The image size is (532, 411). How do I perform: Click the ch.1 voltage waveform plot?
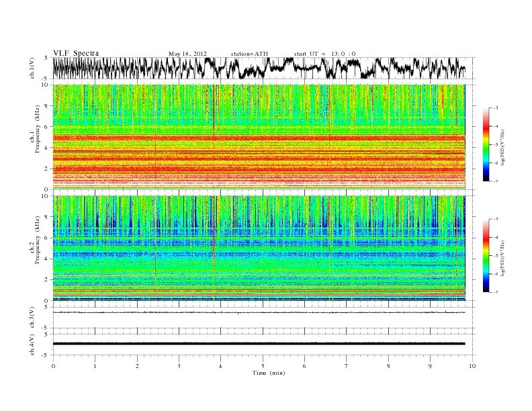point(263,68)
